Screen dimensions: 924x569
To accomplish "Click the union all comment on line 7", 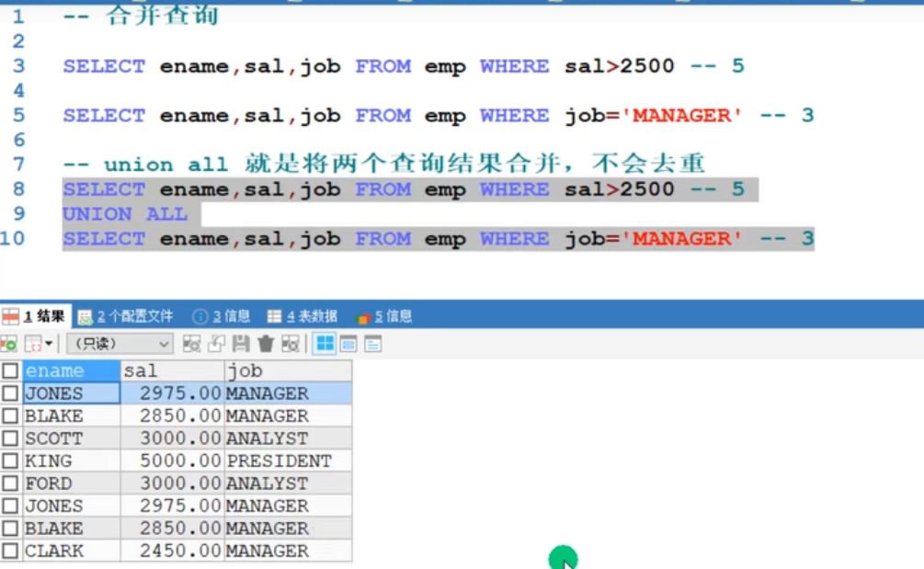I will tap(383, 164).
